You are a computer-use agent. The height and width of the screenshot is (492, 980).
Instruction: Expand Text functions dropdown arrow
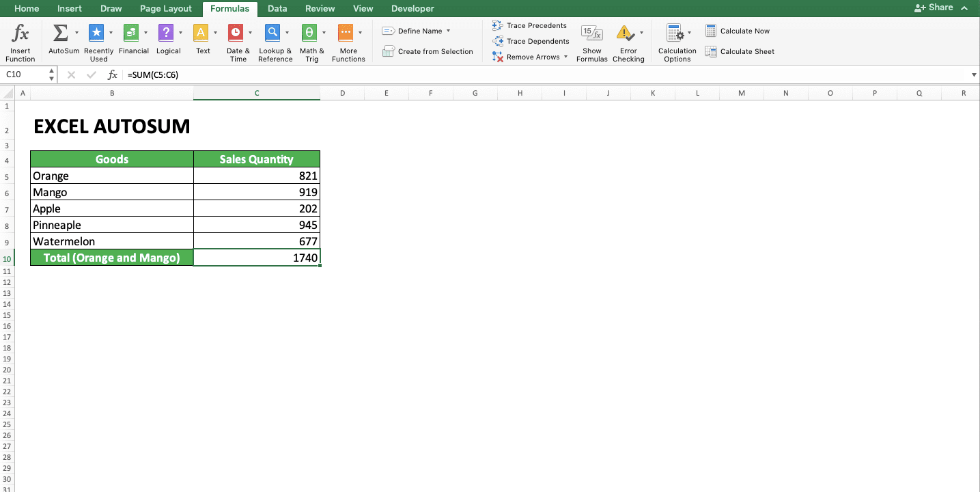[x=215, y=33]
